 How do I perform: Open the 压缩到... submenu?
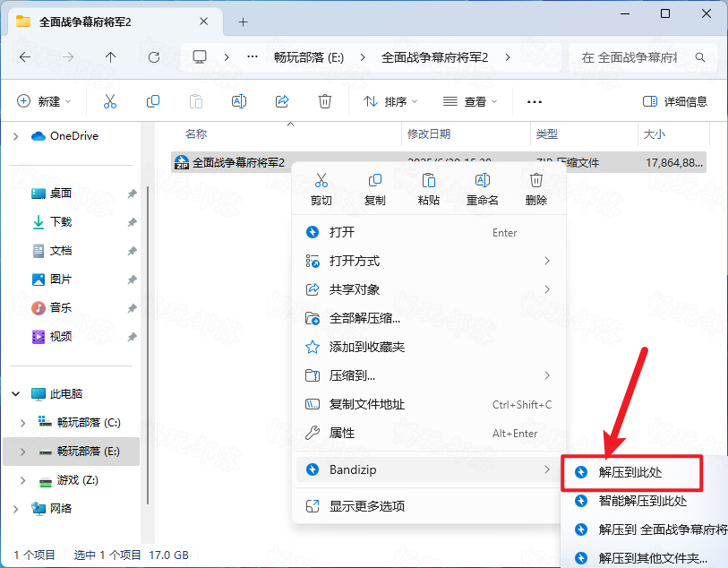[429, 375]
